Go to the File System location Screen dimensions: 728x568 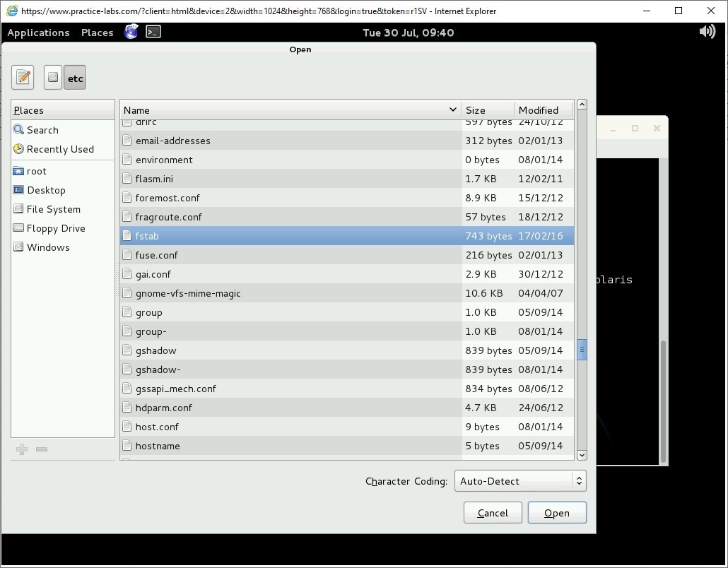pos(53,209)
